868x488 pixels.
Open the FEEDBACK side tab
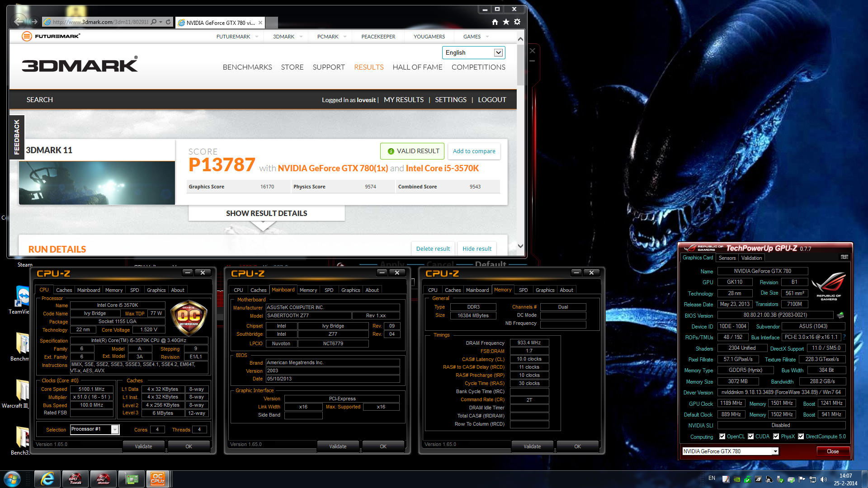17,137
